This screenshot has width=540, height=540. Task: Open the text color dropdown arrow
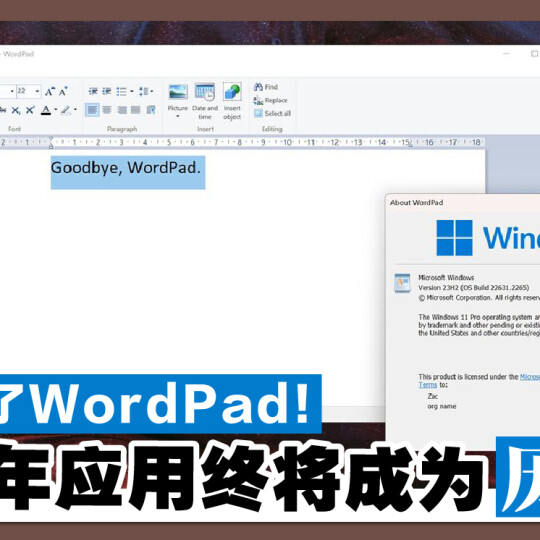pyautogui.click(x=56, y=110)
